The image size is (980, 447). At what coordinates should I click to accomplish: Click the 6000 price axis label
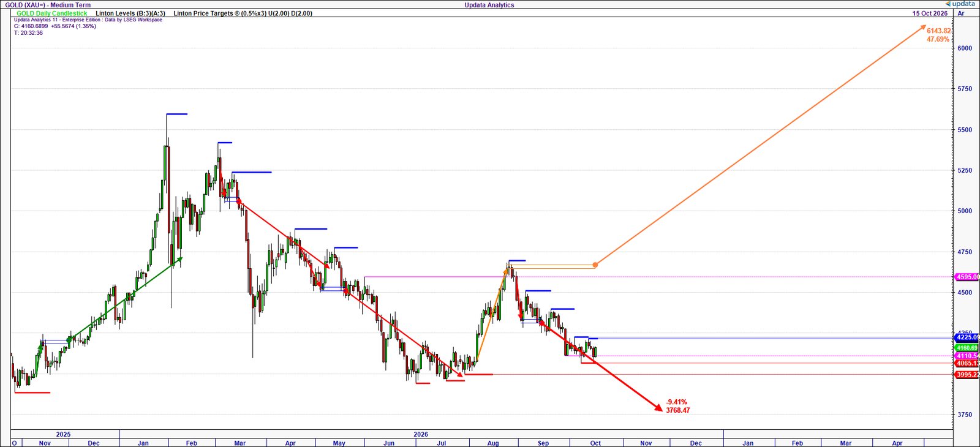[965, 48]
